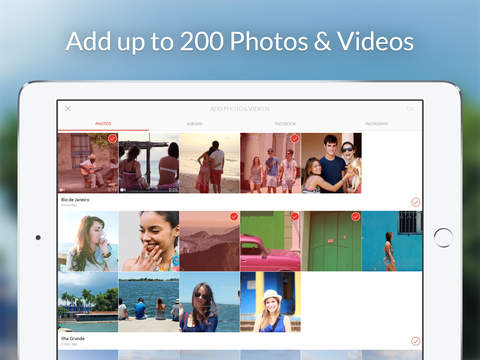This screenshot has height=360, width=480.
Task: Select the group with dog photo
Action: pos(331,163)
